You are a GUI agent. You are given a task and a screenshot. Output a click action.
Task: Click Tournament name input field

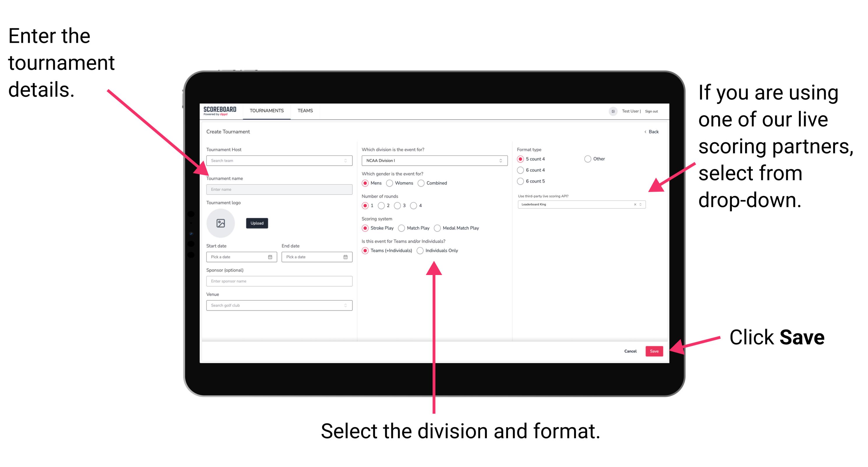pyautogui.click(x=278, y=189)
